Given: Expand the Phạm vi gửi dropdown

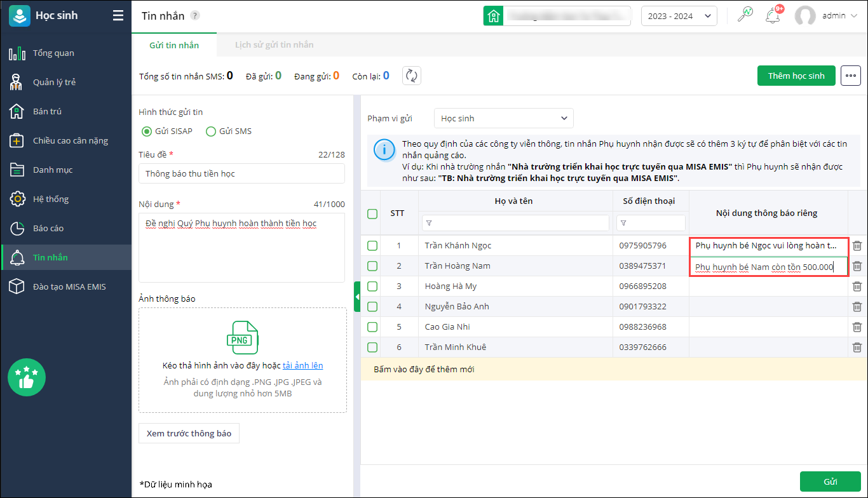Looking at the screenshot, I should [503, 118].
